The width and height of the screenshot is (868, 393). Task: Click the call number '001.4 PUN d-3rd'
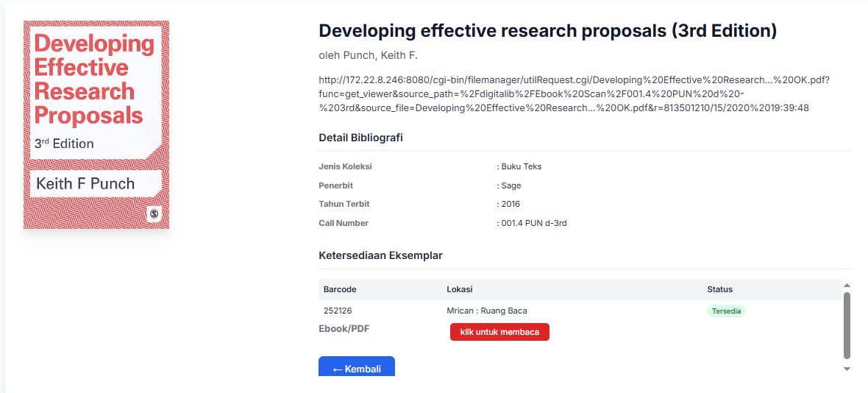click(x=533, y=223)
